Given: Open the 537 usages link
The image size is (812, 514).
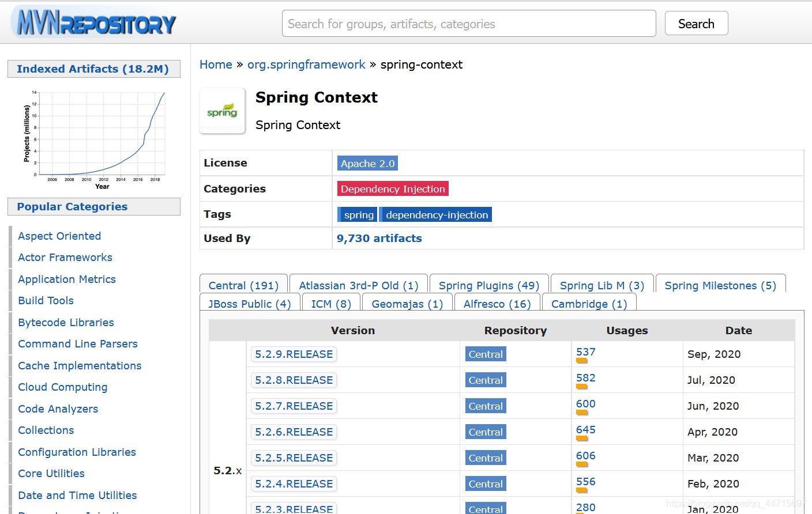Looking at the screenshot, I should [586, 352].
